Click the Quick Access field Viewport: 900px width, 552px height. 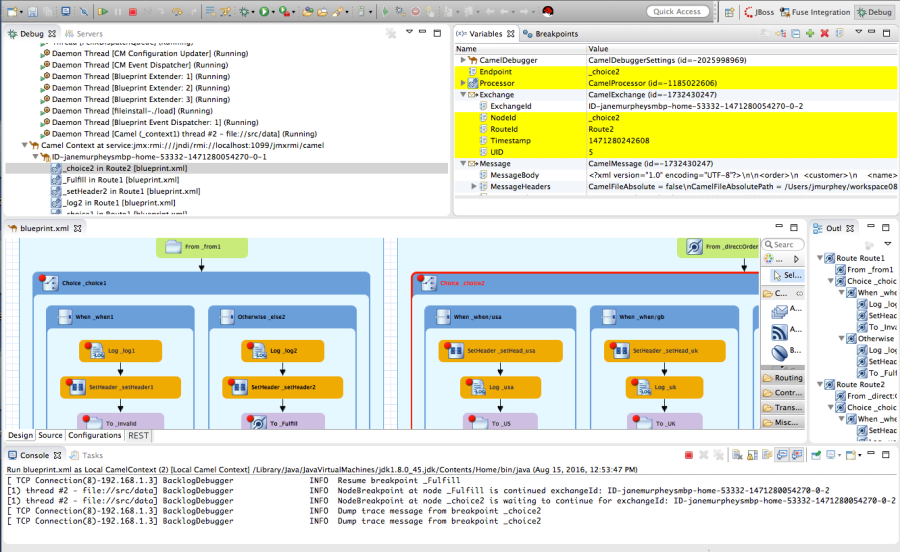(677, 11)
